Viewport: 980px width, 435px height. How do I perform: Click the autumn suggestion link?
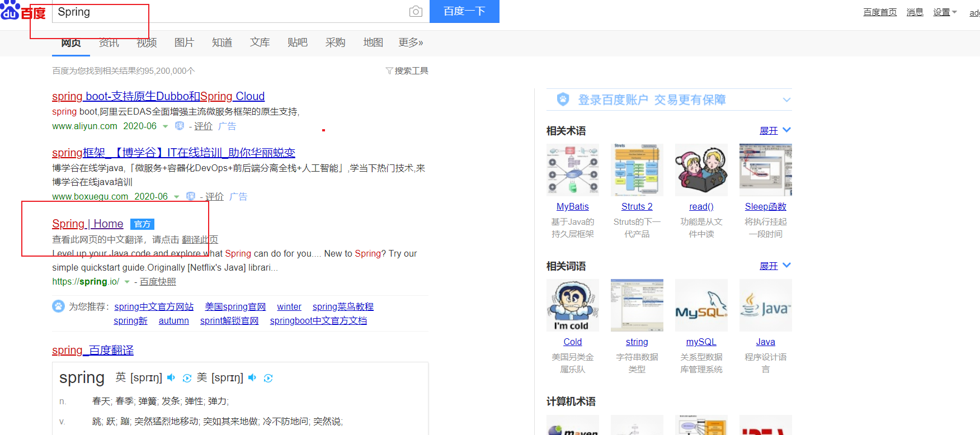(x=174, y=320)
